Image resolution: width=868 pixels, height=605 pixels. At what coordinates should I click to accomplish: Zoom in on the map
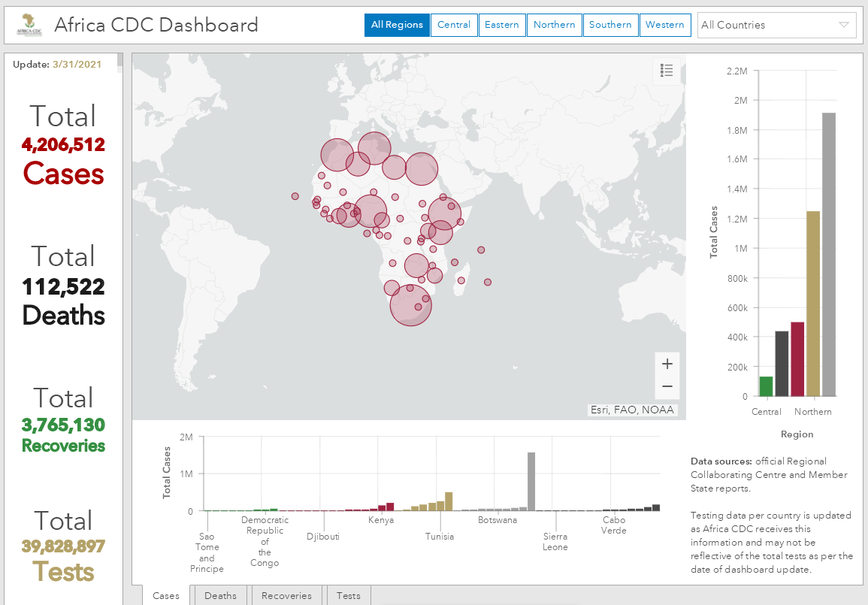point(667,364)
